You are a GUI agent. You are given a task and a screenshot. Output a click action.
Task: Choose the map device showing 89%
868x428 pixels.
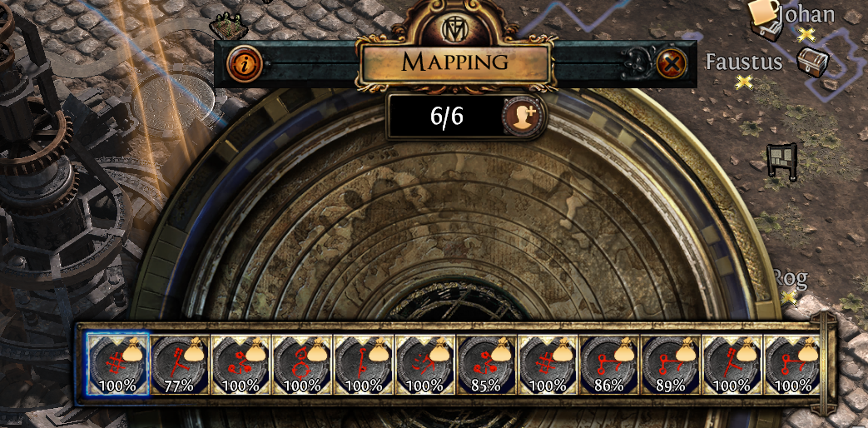click(671, 365)
